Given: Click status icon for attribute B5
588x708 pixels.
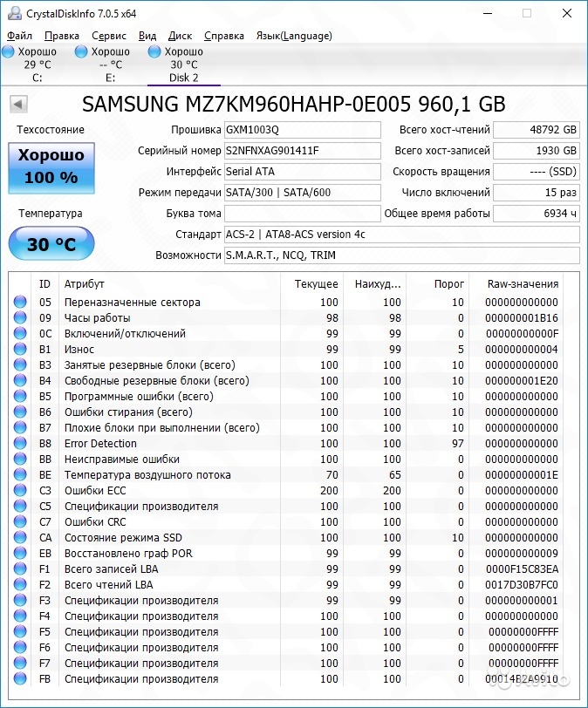Looking at the screenshot, I should click(x=20, y=396).
